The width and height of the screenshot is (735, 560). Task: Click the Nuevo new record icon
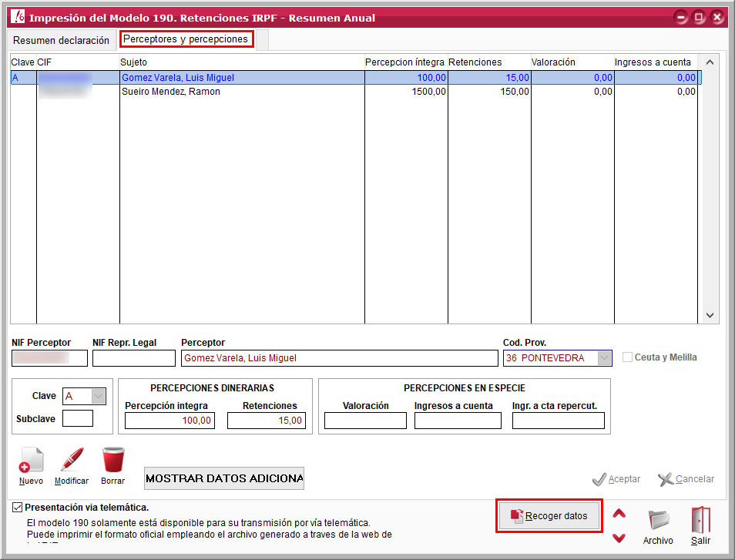31,460
